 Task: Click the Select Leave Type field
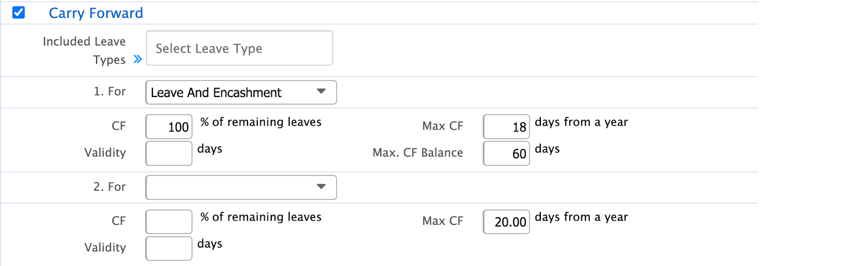[x=239, y=48]
